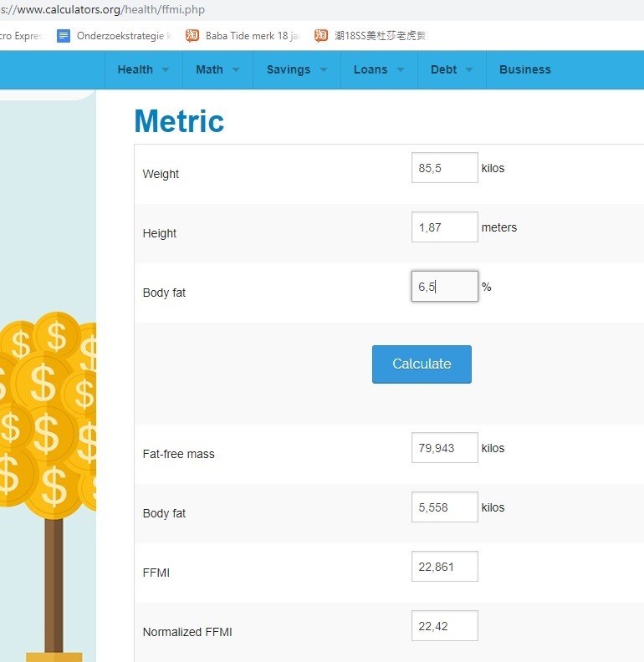Click the Taobao icon for 潮18SS bookmark
644x662 pixels.
[x=321, y=36]
